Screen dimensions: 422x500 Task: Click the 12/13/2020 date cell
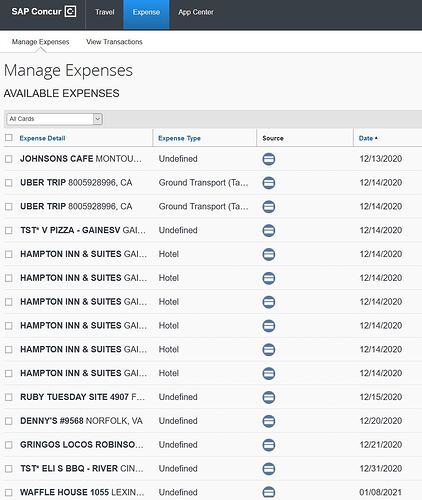coord(381,159)
